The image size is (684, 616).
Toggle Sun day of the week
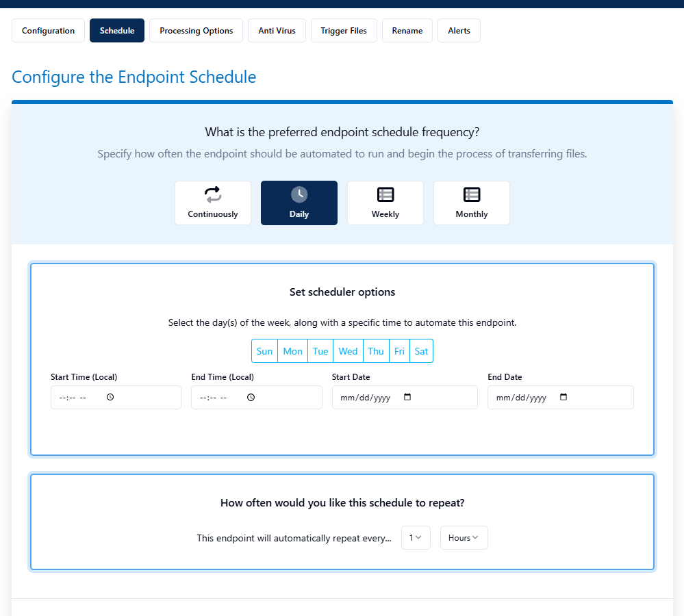click(x=264, y=351)
